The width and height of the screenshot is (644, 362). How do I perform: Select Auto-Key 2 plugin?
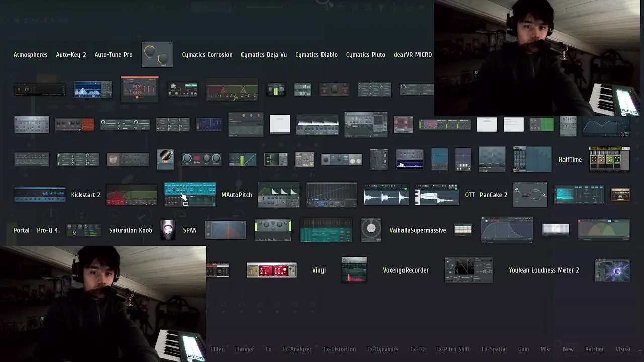[71, 55]
